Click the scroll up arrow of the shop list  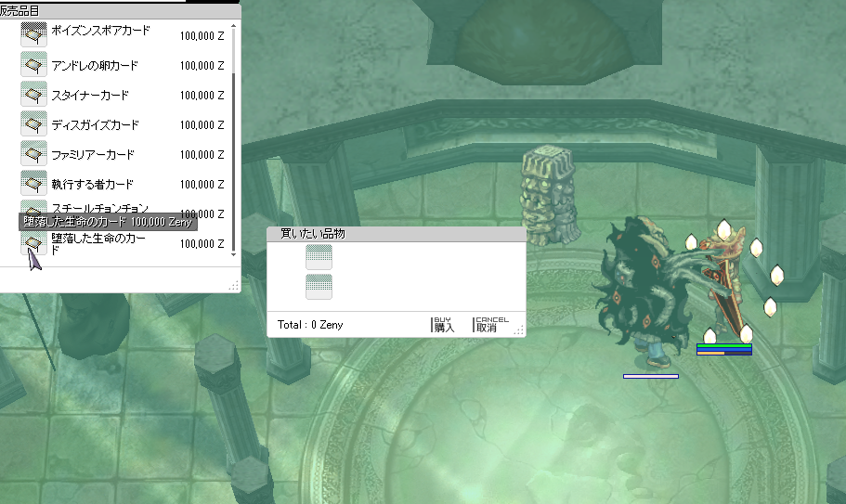(233, 26)
